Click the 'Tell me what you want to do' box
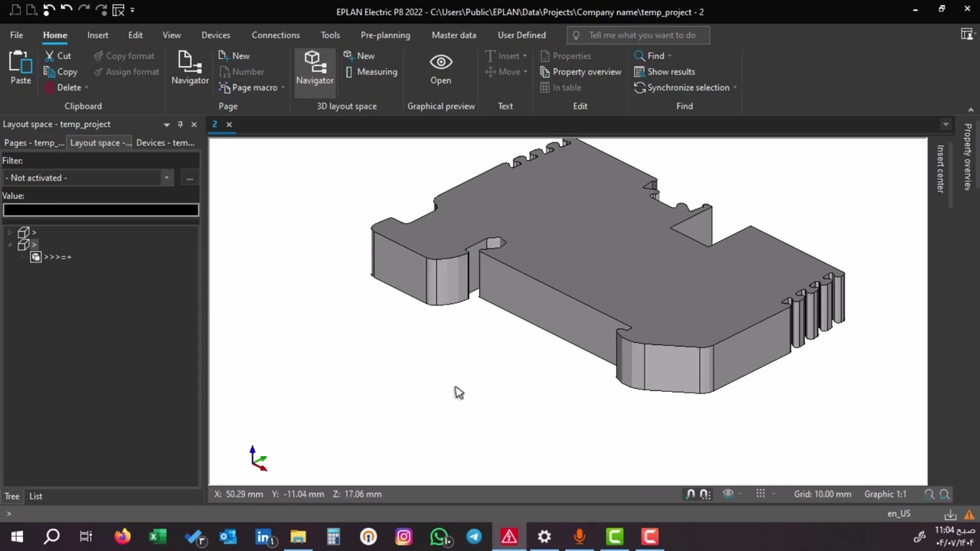This screenshot has height=551, width=980. click(639, 35)
